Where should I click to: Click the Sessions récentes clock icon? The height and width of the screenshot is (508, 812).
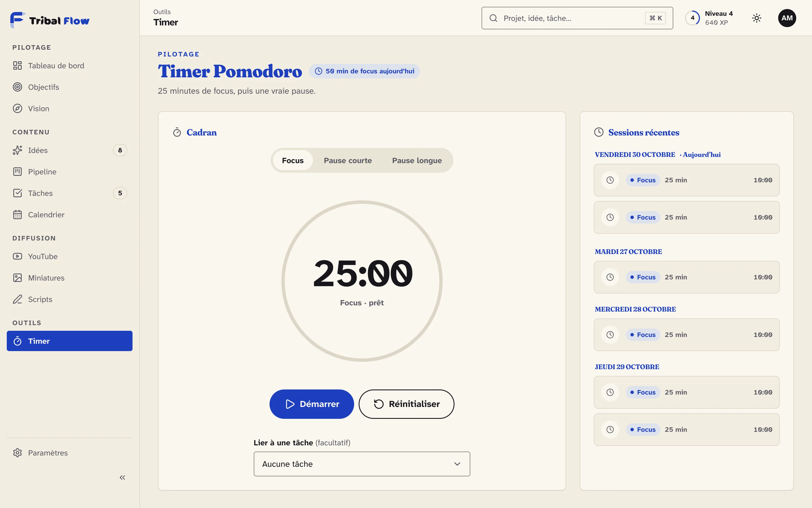(x=599, y=132)
